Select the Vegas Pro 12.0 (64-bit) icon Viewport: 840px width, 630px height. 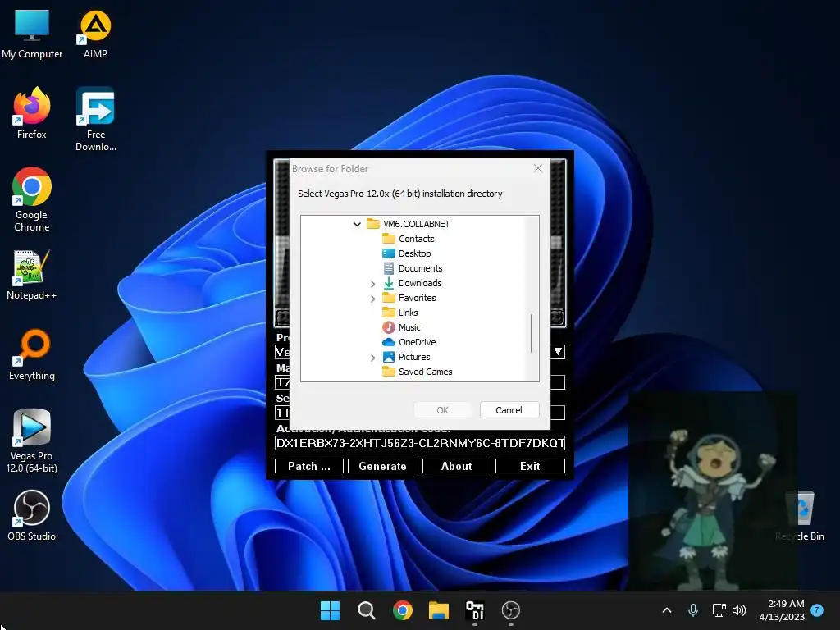(x=32, y=441)
